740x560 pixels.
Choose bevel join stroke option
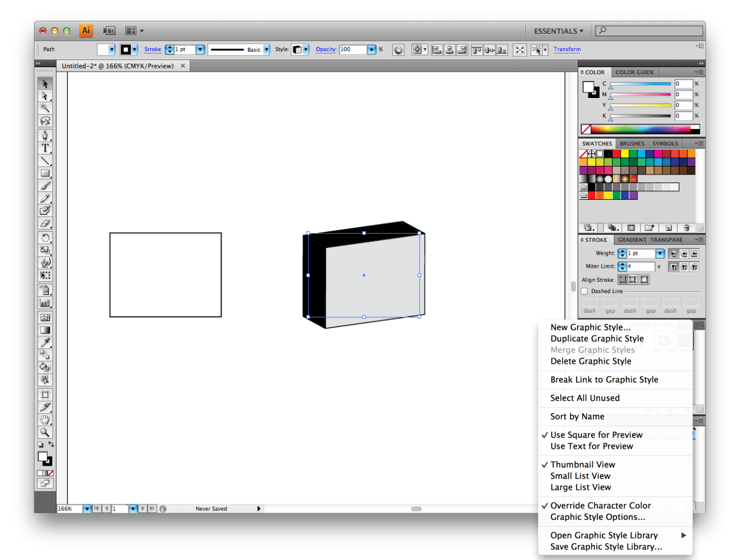pos(694,267)
